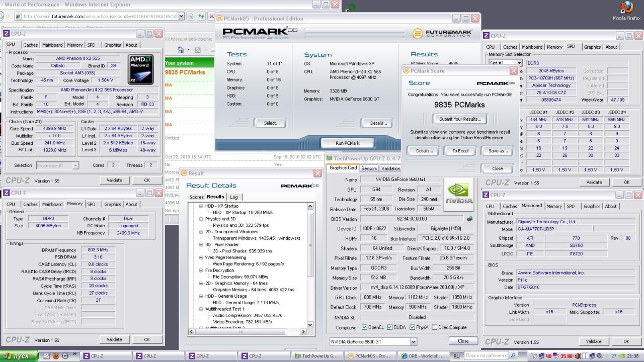Click the Result Details vertical scrollbar thumb
The width and height of the screenshot is (644, 362).
coord(310,244)
